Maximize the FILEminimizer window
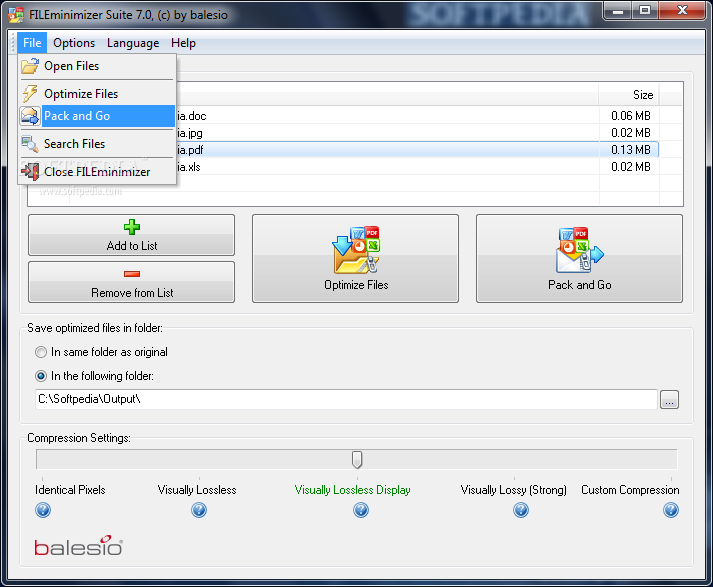The width and height of the screenshot is (713, 587). tap(645, 11)
